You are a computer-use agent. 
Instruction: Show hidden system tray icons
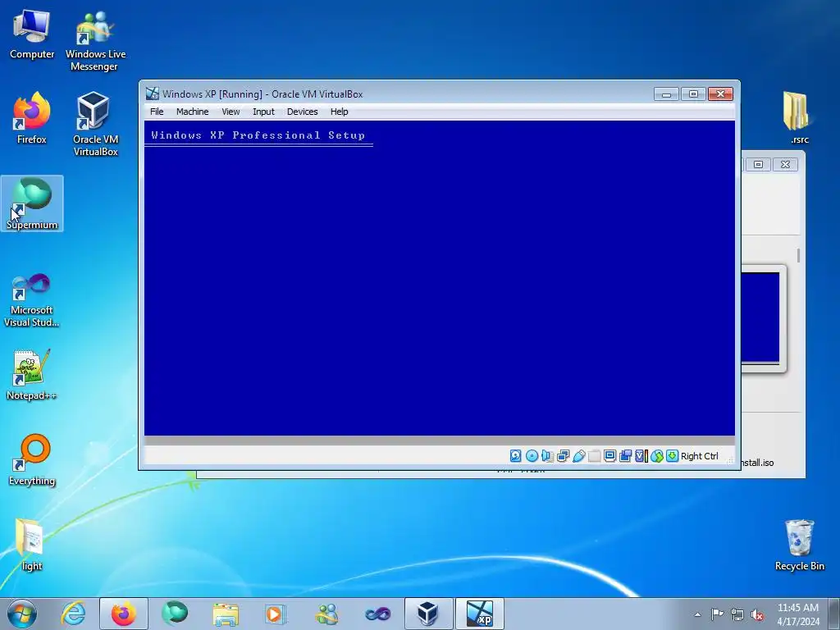pyautogui.click(x=697, y=614)
